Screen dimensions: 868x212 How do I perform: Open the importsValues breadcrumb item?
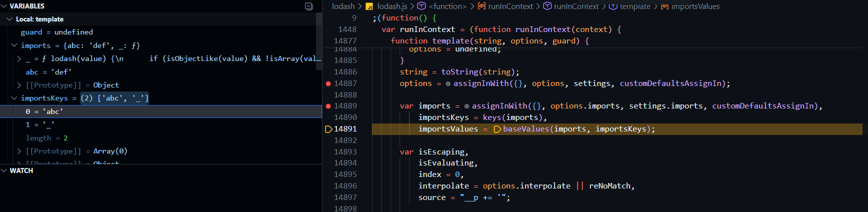click(695, 6)
